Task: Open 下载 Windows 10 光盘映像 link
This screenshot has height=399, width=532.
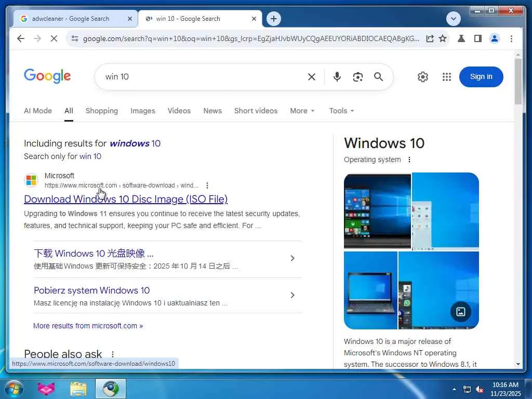Action: (94, 254)
